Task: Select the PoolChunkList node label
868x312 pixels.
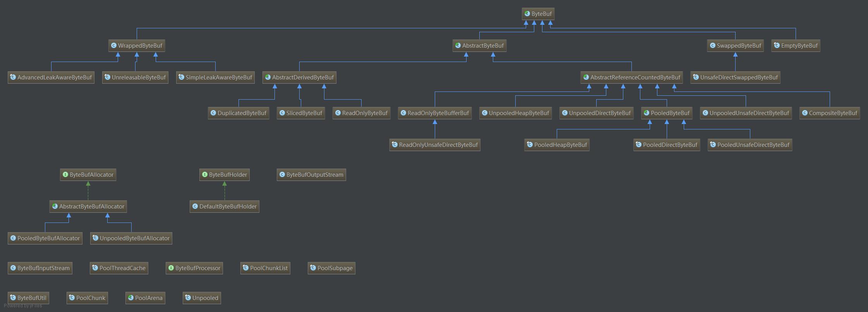Action: click(x=269, y=268)
